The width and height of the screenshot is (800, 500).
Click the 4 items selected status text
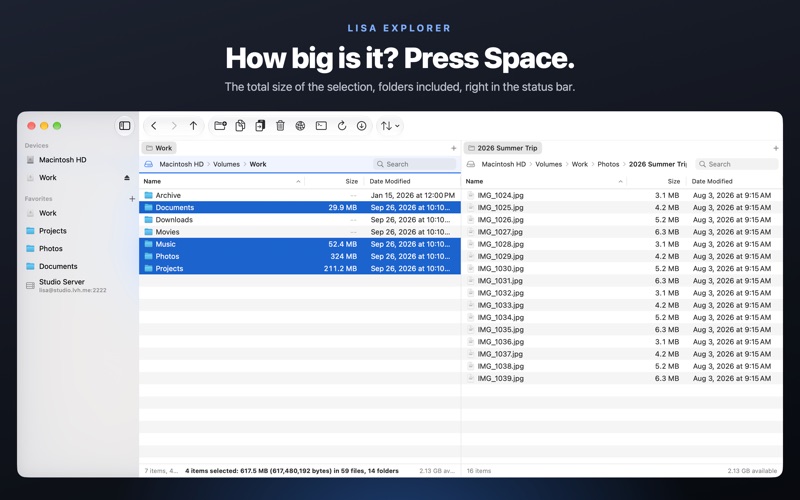[292, 471]
